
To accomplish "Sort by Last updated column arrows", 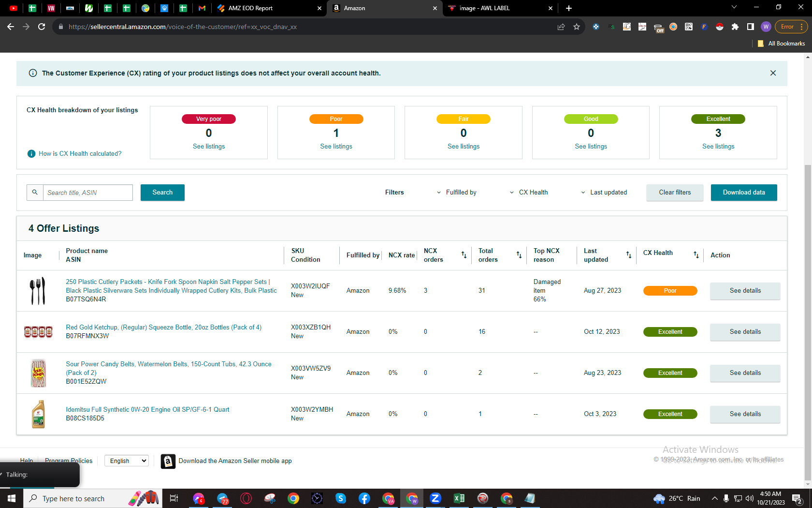I will [629, 255].
